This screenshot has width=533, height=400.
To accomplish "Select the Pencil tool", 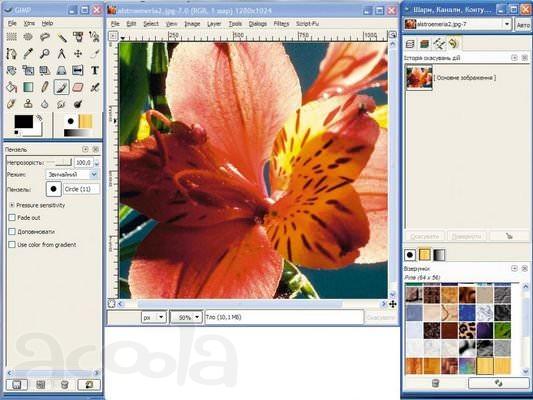I will 45,87.
